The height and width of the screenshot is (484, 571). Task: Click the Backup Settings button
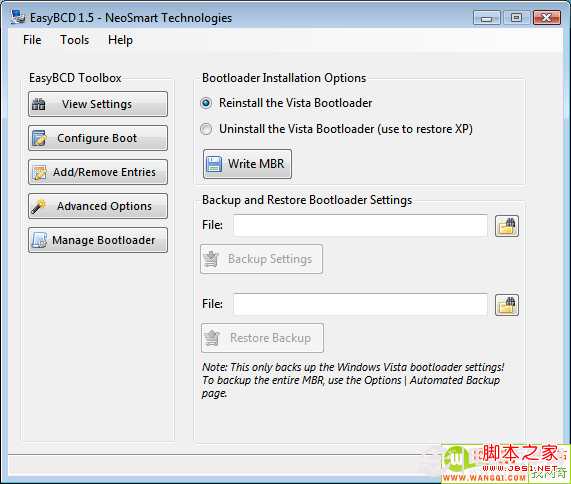(261, 259)
